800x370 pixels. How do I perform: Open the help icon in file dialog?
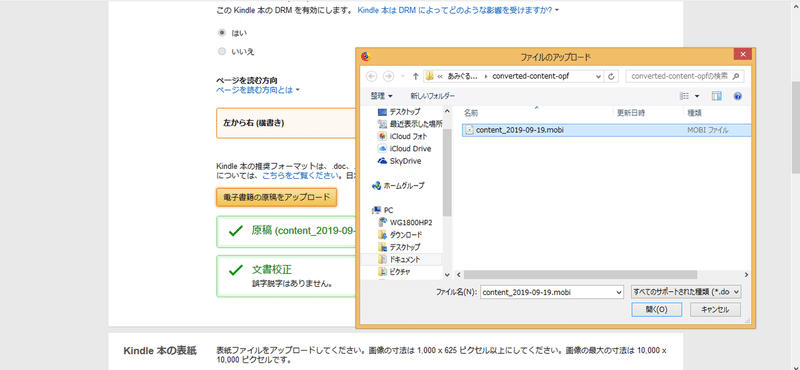point(737,96)
